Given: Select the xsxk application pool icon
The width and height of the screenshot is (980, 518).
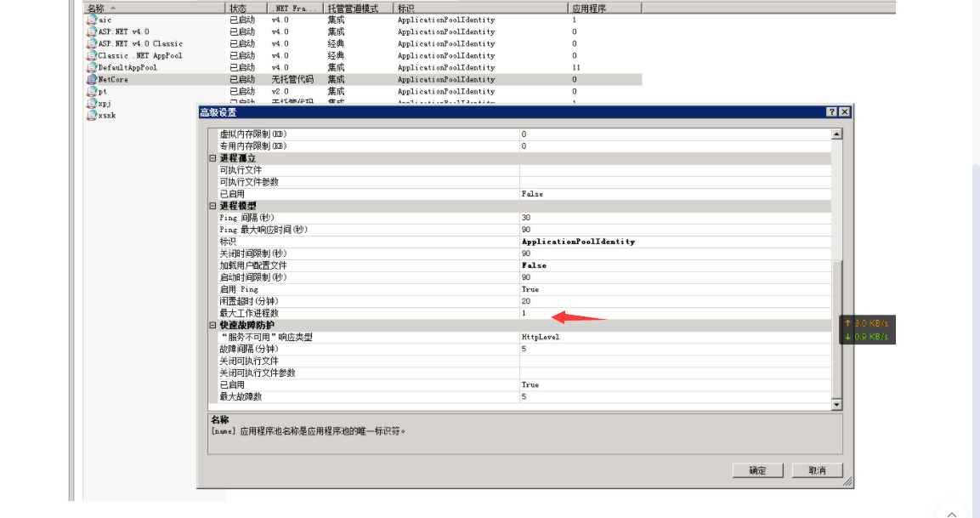Looking at the screenshot, I should [x=91, y=115].
